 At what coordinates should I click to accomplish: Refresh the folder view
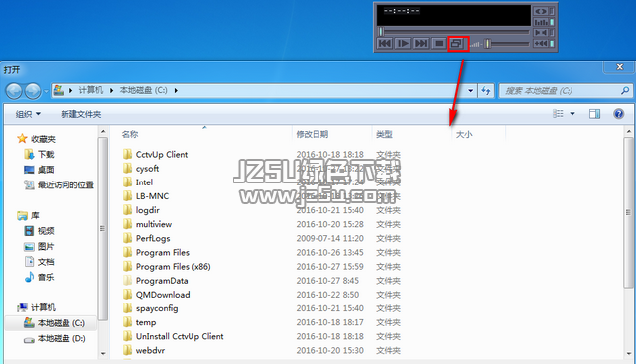[x=486, y=91]
